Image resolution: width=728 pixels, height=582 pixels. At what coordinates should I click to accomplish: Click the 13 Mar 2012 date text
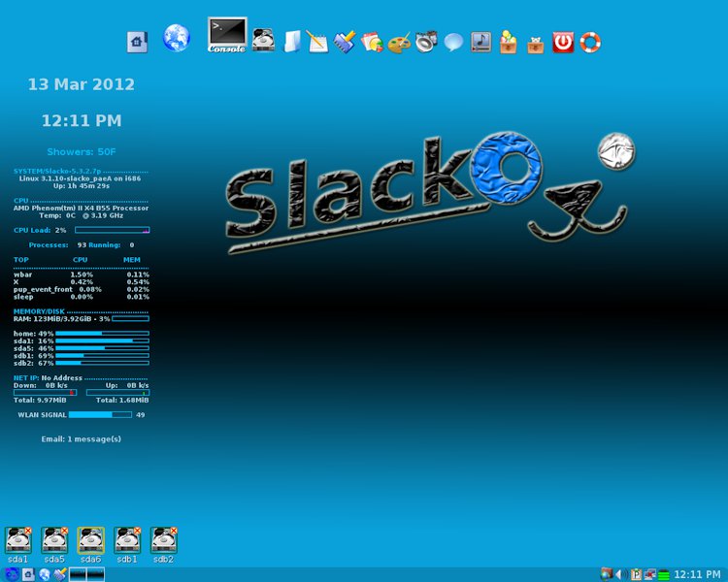82,84
